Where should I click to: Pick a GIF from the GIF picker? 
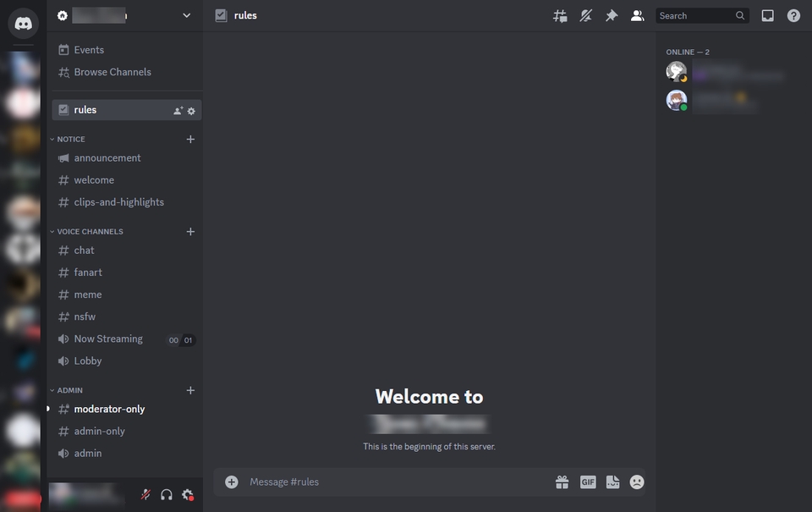588,481
